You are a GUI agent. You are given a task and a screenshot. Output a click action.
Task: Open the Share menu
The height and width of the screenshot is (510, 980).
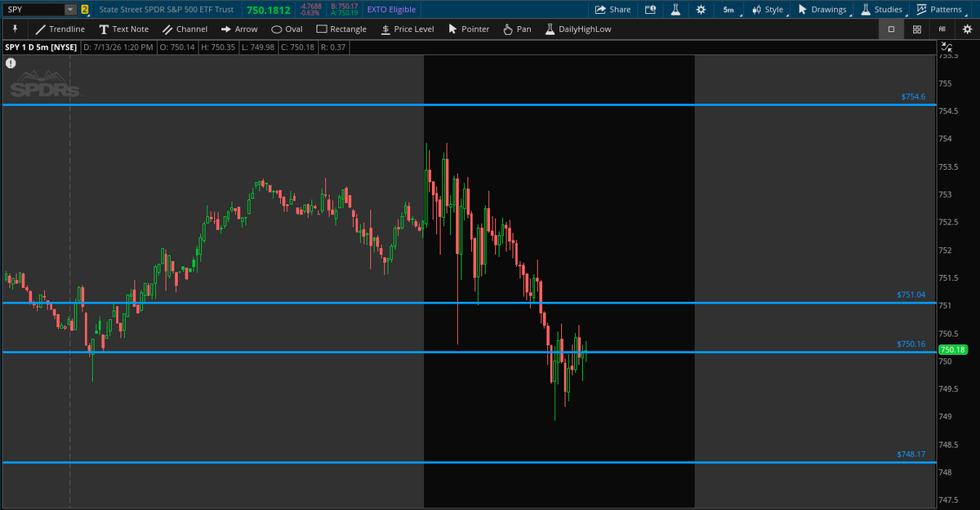click(x=612, y=10)
